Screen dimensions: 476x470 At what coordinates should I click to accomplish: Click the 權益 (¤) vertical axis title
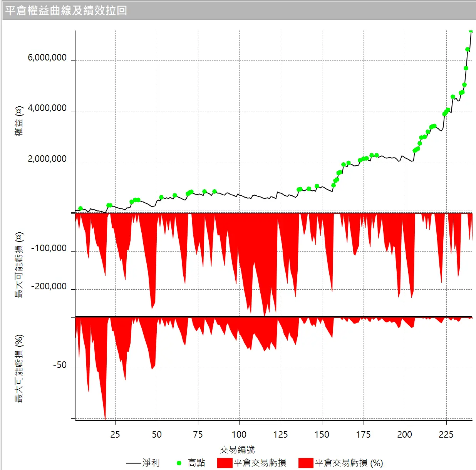[x=19, y=121]
